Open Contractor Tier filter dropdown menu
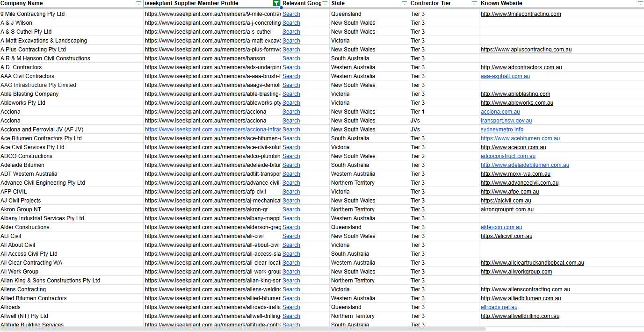Image resolution: width=644 pixels, height=332 pixels. pos(474,3)
